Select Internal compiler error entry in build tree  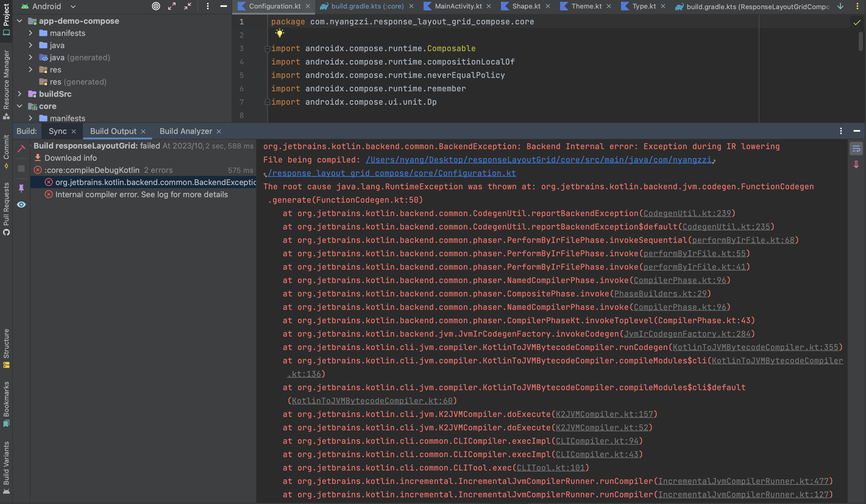[x=141, y=194]
